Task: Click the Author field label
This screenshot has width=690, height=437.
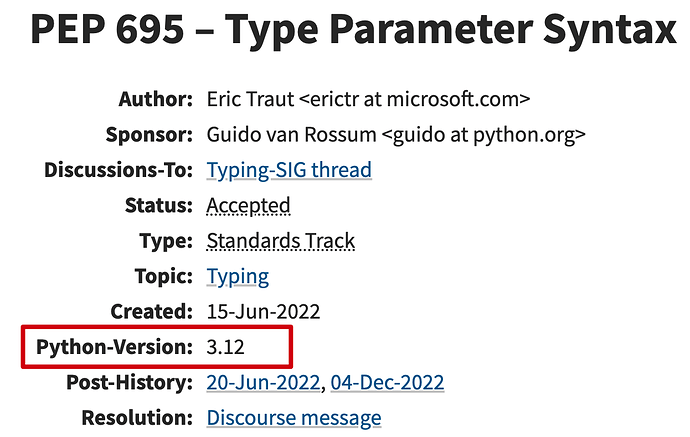Action: coord(156,99)
